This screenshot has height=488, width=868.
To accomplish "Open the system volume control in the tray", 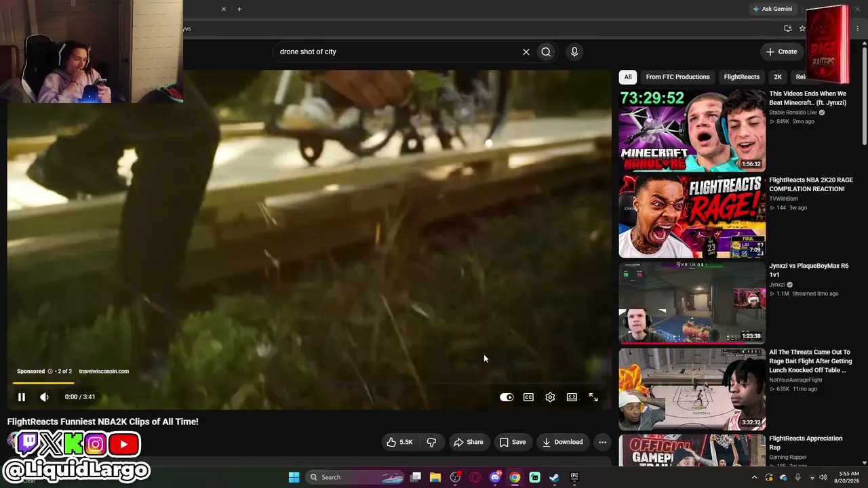I will (x=823, y=477).
